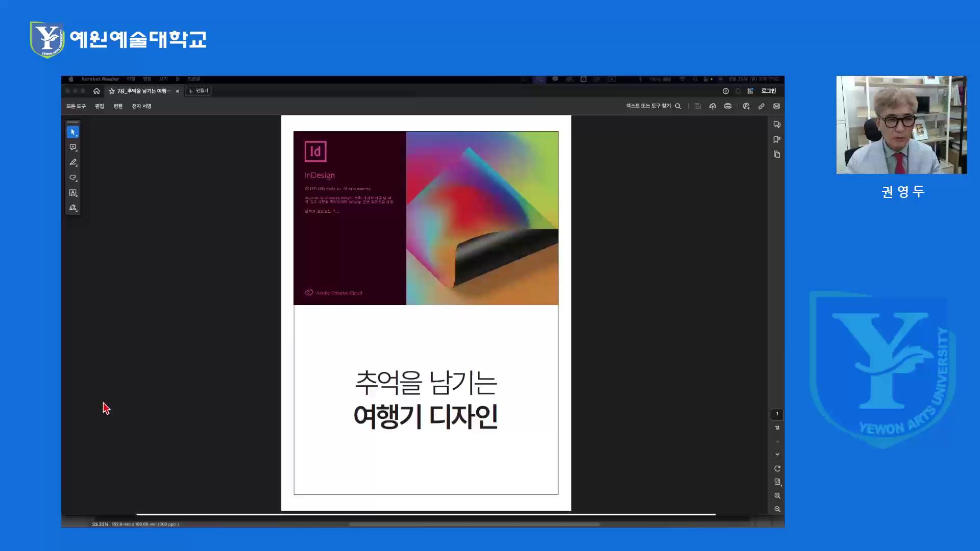Switch to the 전자 서명 tab
Viewport: 980px width, 551px height.
pyautogui.click(x=141, y=106)
